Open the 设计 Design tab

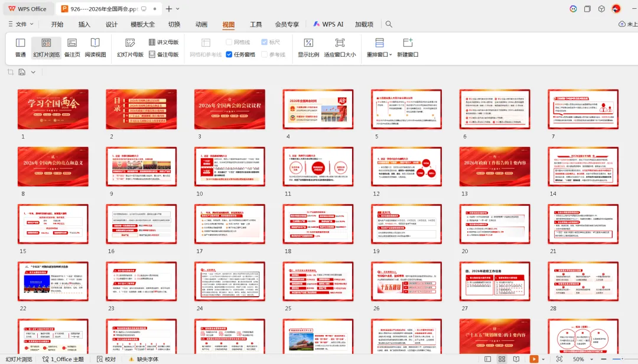[x=112, y=24]
